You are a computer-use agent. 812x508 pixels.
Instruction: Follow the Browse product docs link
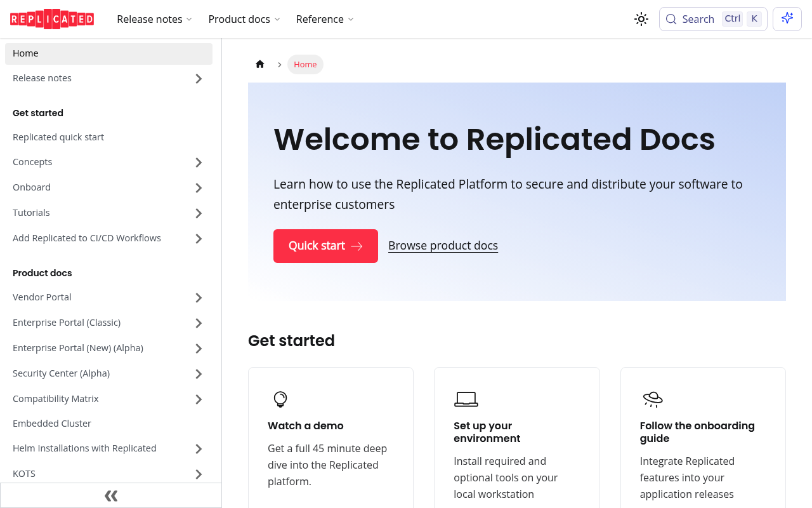[443, 246]
